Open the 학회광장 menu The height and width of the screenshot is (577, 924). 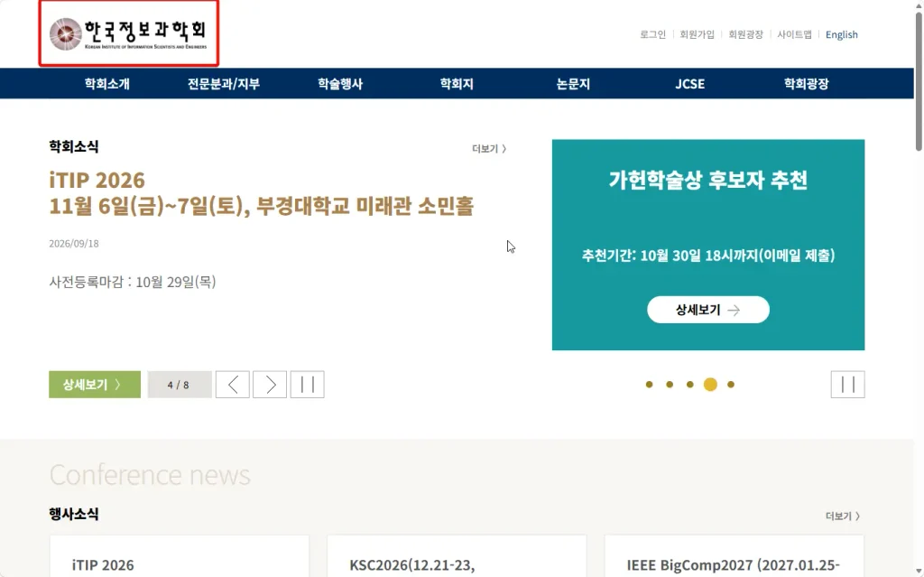[806, 84]
